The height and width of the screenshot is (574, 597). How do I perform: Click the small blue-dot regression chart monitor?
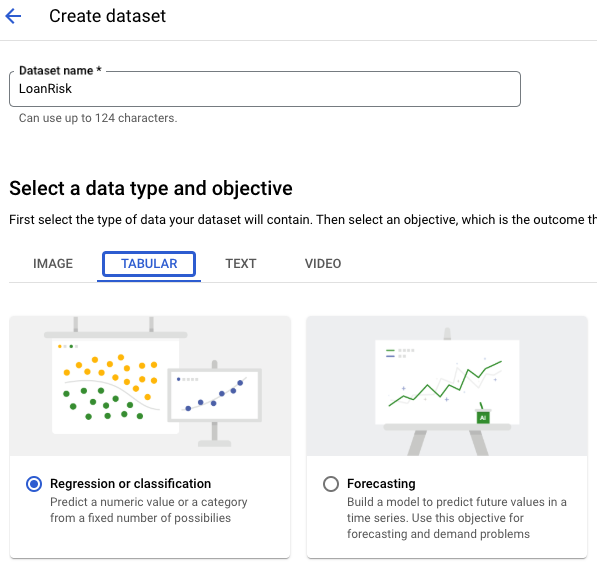214,395
